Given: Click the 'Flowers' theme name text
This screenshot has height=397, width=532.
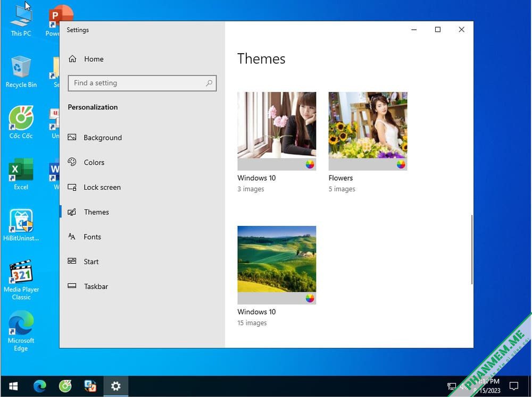Looking at the screenshot, I should (340, 178).
